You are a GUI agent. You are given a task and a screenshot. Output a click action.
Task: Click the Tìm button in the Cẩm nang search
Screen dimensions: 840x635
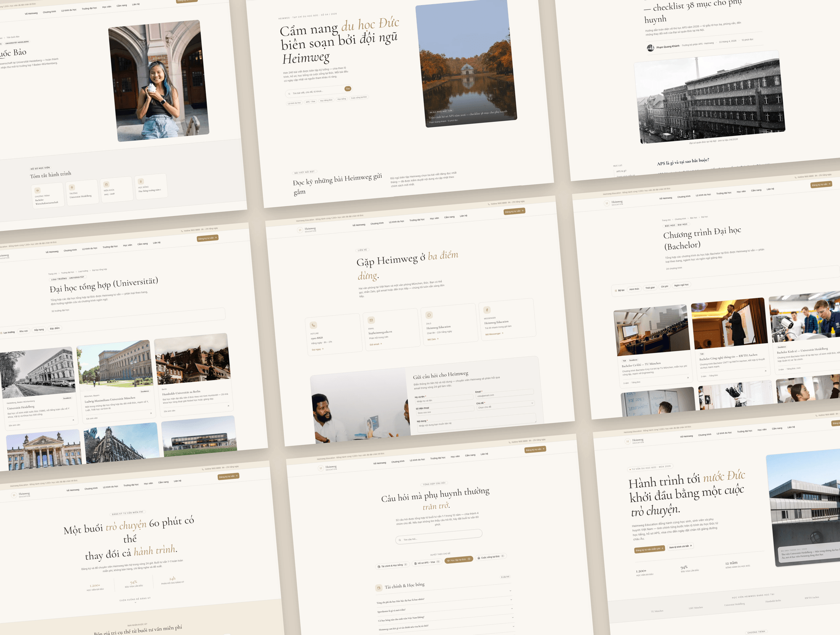tap(348, 89)
